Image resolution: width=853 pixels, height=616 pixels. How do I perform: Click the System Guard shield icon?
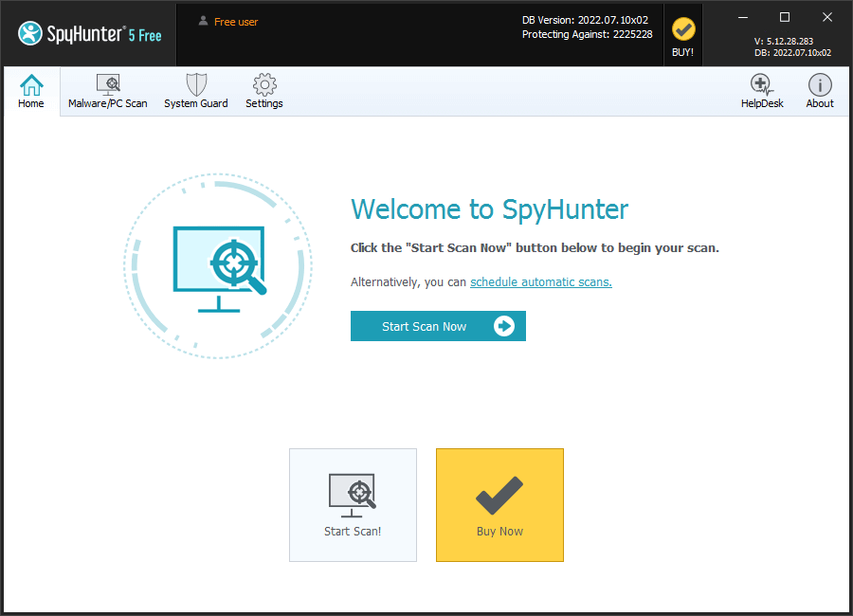click(195, 83)
